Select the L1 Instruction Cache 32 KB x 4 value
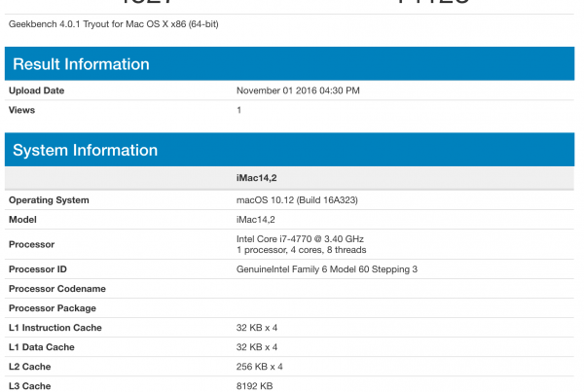 click(257, 328)
